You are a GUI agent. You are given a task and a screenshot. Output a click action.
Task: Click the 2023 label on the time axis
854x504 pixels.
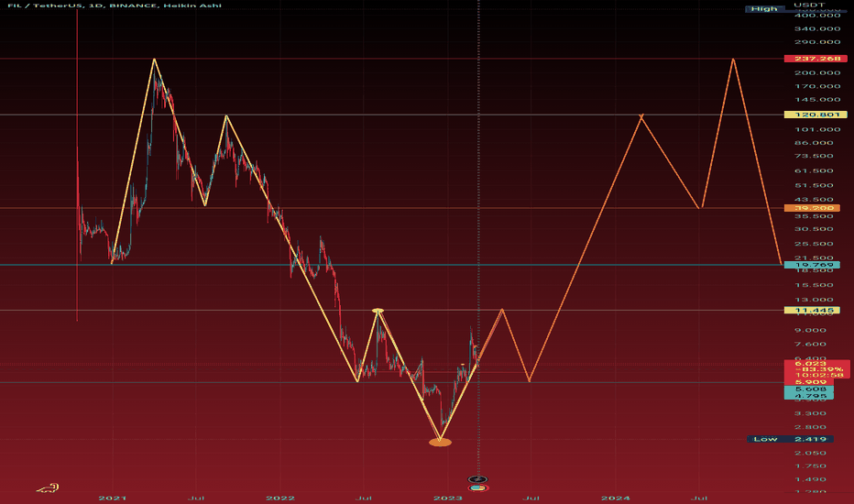click(x=448, y=498)
